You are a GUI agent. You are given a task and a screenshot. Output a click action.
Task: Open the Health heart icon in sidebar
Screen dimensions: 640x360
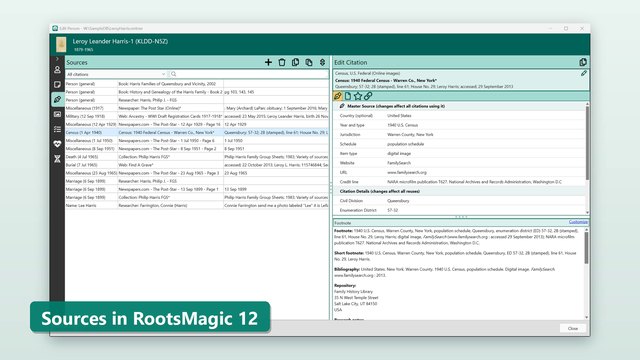(58, 144)
